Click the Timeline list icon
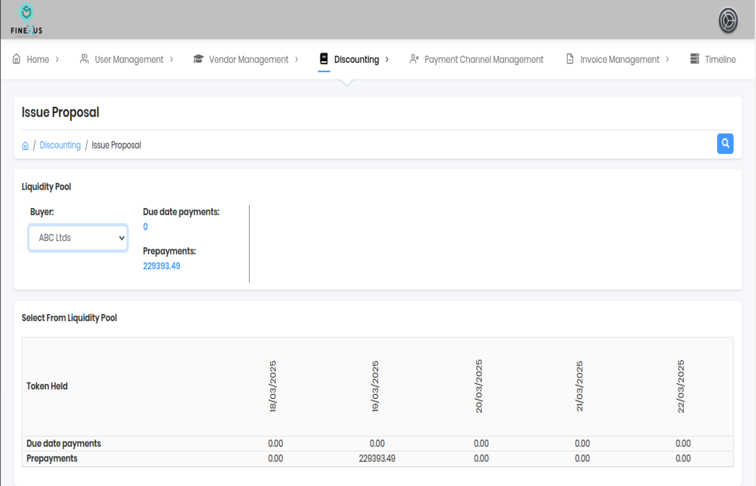This screenshot has height=486, width=756. [x=694, y=59]
